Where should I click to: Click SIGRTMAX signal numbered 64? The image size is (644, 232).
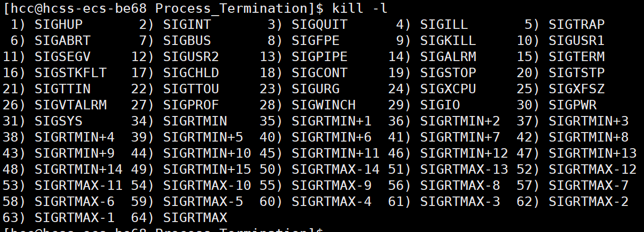195,217
